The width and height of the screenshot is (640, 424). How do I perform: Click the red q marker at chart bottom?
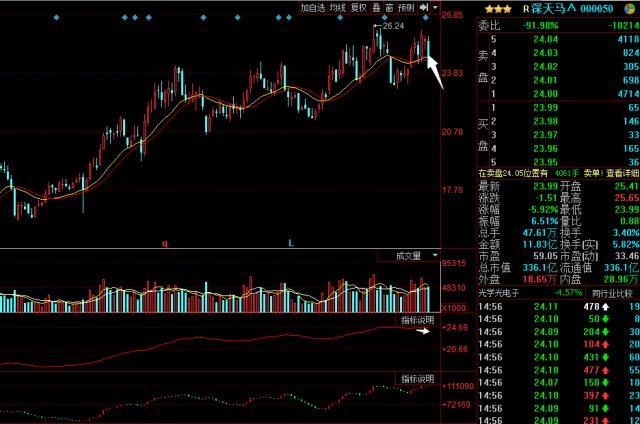(x=164, y=244)
